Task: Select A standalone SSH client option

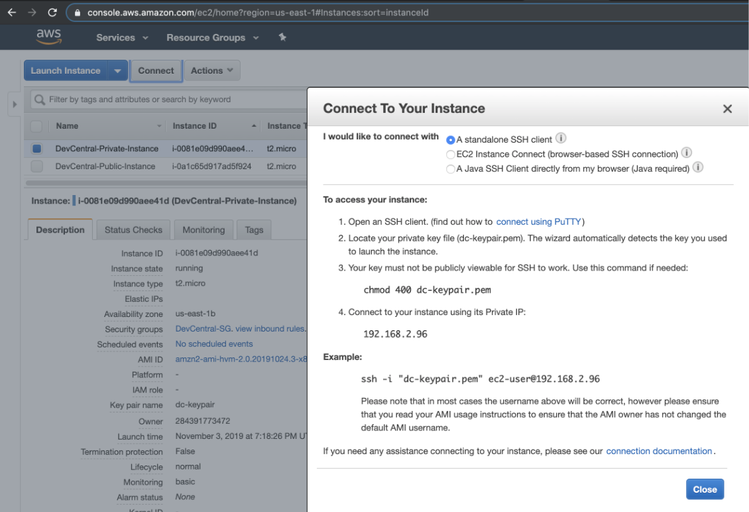Action: coord(451,140)
